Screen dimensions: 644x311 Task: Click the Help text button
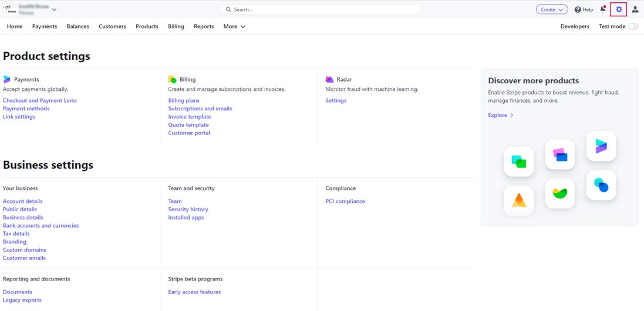coord(588,9)
